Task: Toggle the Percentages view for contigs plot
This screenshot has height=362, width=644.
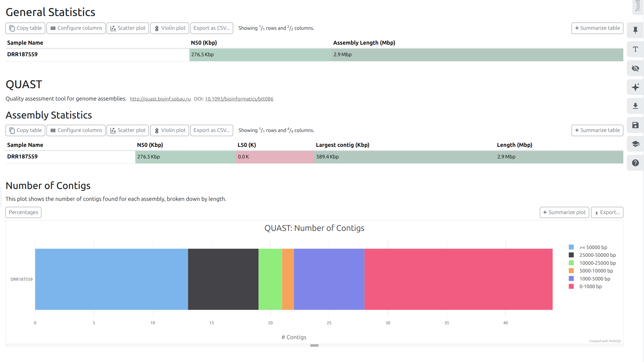Action: click(23, 212)
